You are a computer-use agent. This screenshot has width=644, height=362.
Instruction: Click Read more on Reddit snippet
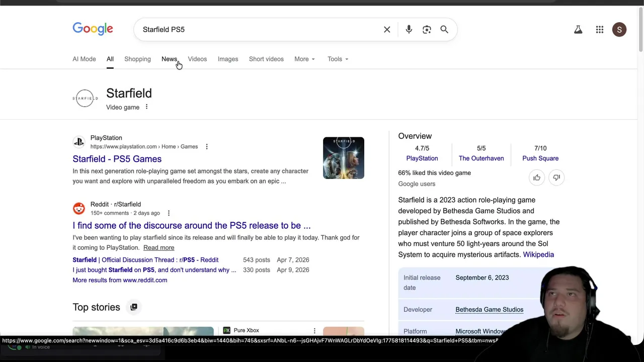(158, 247)
